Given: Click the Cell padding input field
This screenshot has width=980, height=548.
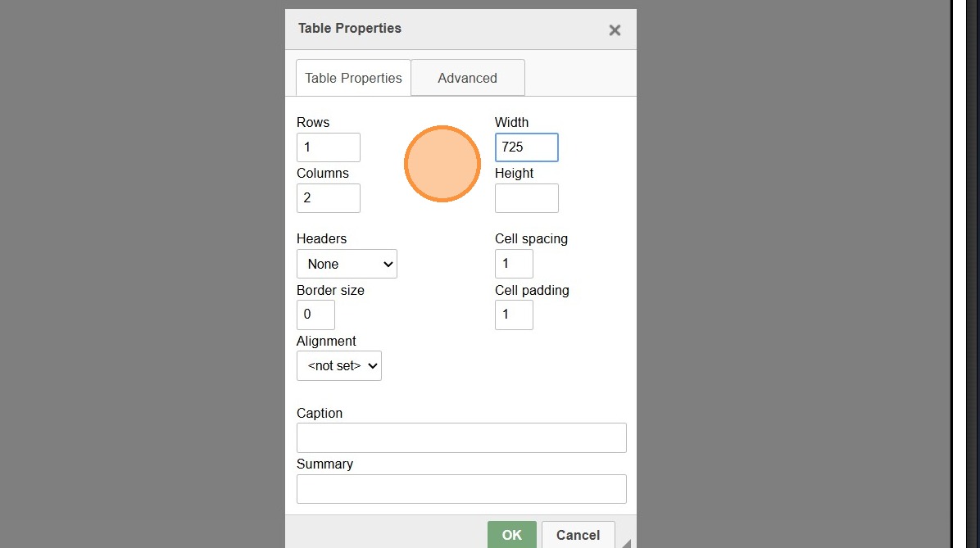Looking at the screenshot, I should pos(514,315).
